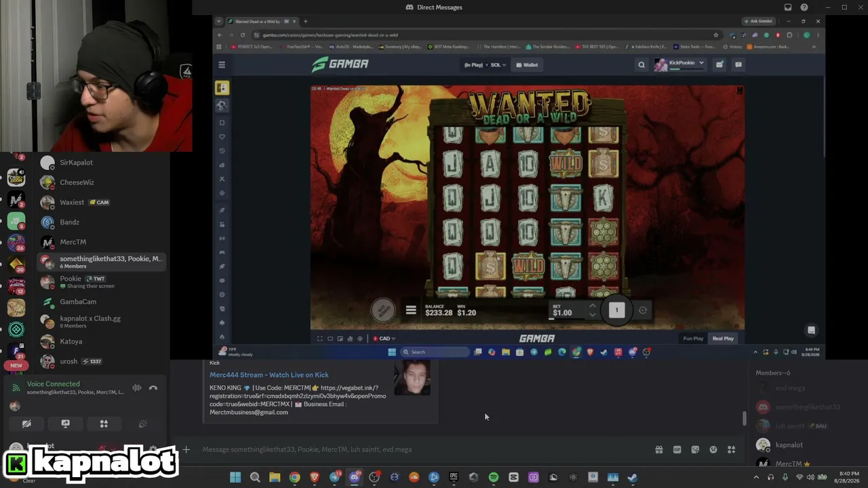Viewport: 868px width, 488px height.
Task: Increase bet with the up arrow
Action: pyautogui.click(x=592, y=306)
